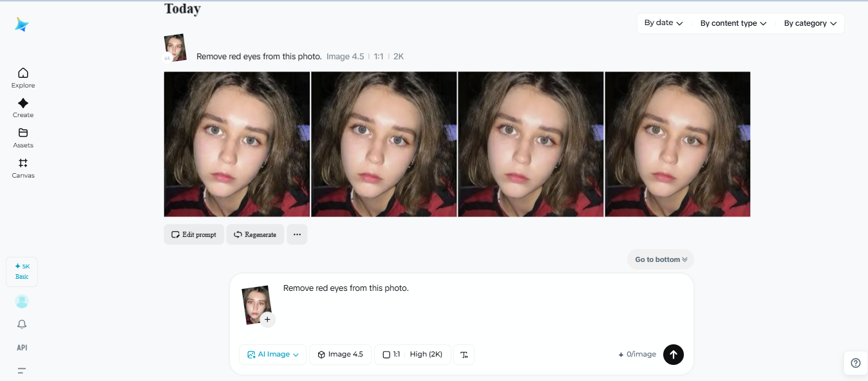Open the API link in the sidebar

coord(22,348)
